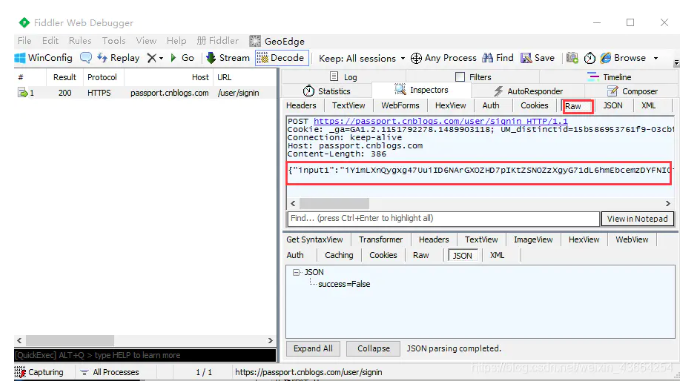The image size is (685, 386).
Task: Toggle Capturing in status bar
Action: pyautogui.click(x=39, y=372)
